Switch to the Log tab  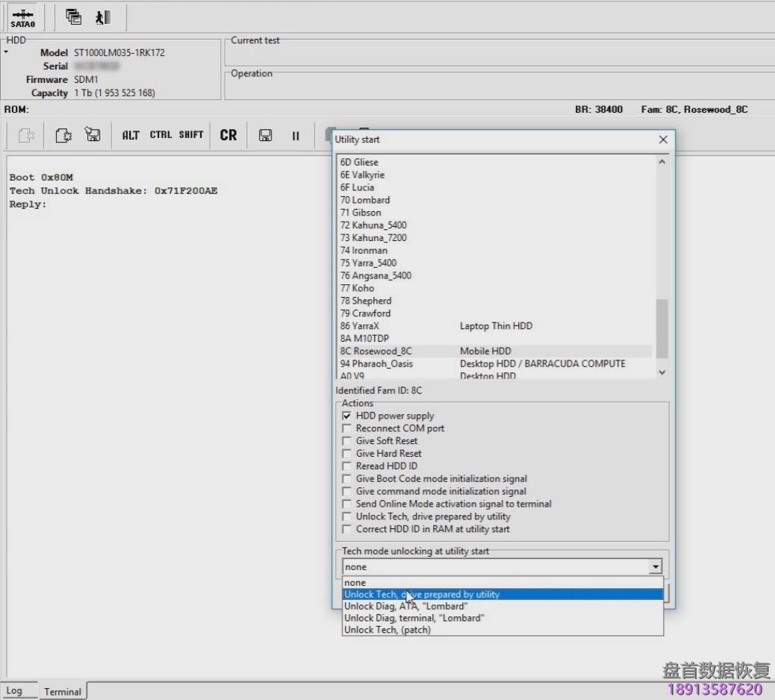coord(15,691)
